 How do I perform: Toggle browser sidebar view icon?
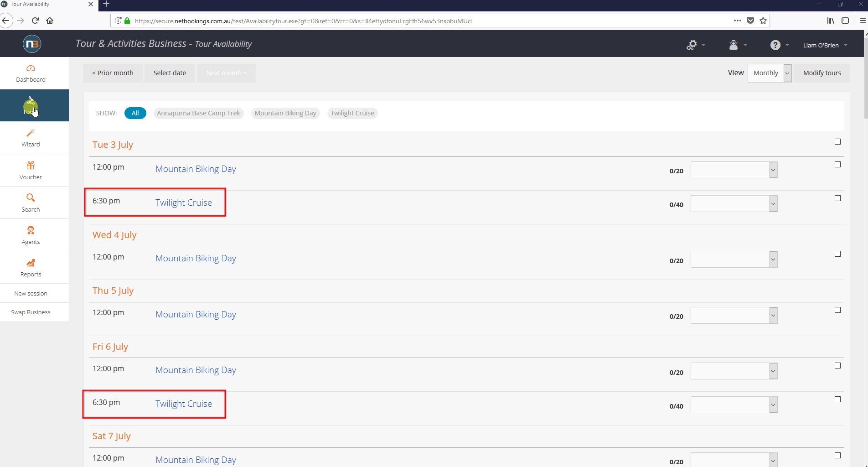click(x=845, y=21)
